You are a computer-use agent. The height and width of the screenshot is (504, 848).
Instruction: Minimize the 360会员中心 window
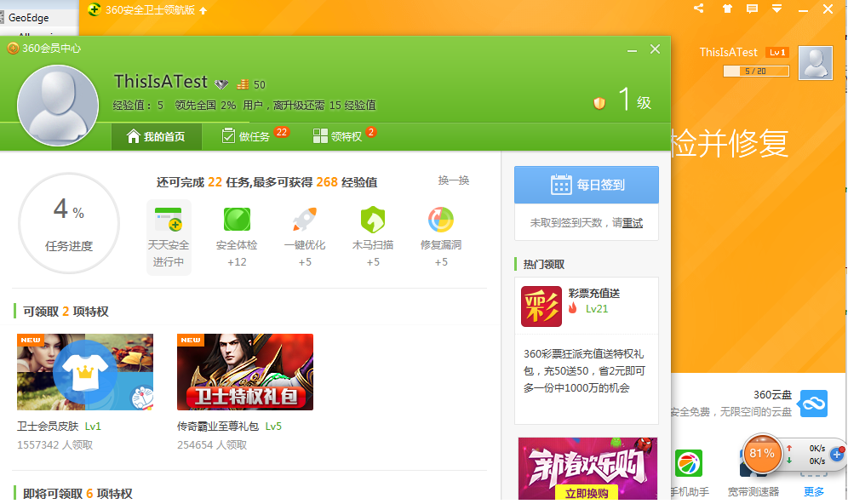(x=632, y=50)
